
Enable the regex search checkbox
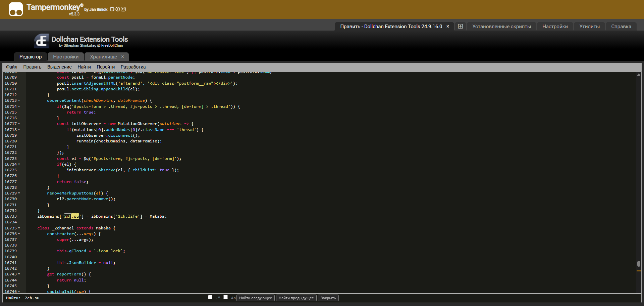point(210,297)
